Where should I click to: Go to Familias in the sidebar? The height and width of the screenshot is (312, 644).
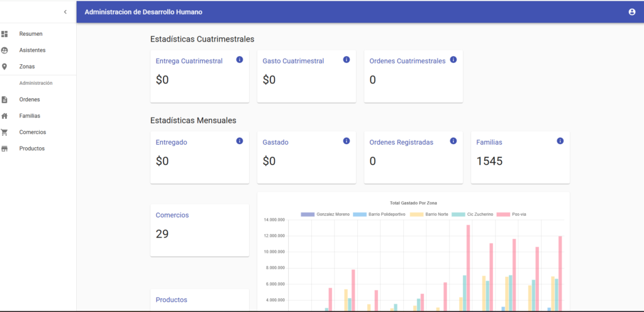(30, 116)
